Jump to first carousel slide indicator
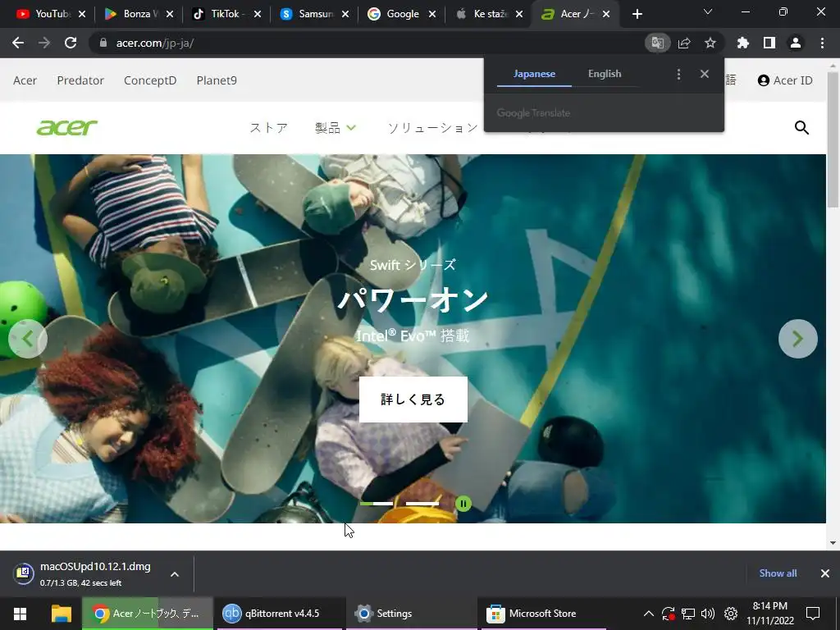Screen dimensions: 840x630 (377, 504)
